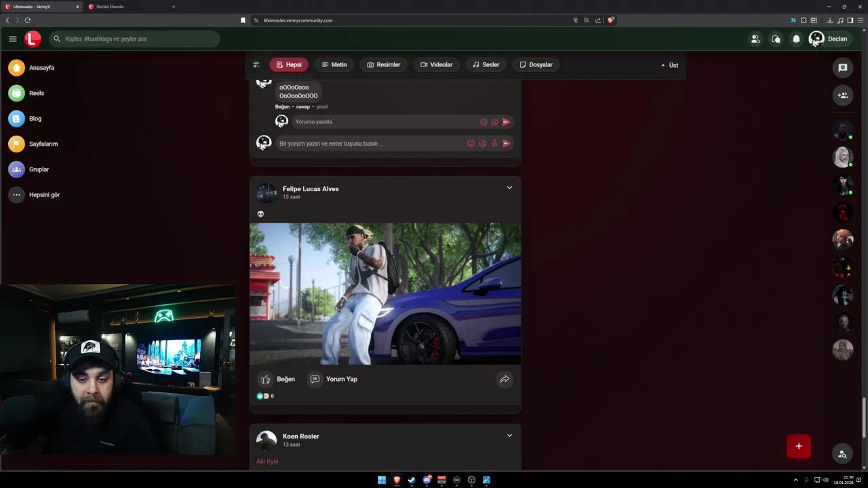This screenshot has width=868, height=488.
Task: Select the Dosyalar feed filter
Action: tap(536, 64)
